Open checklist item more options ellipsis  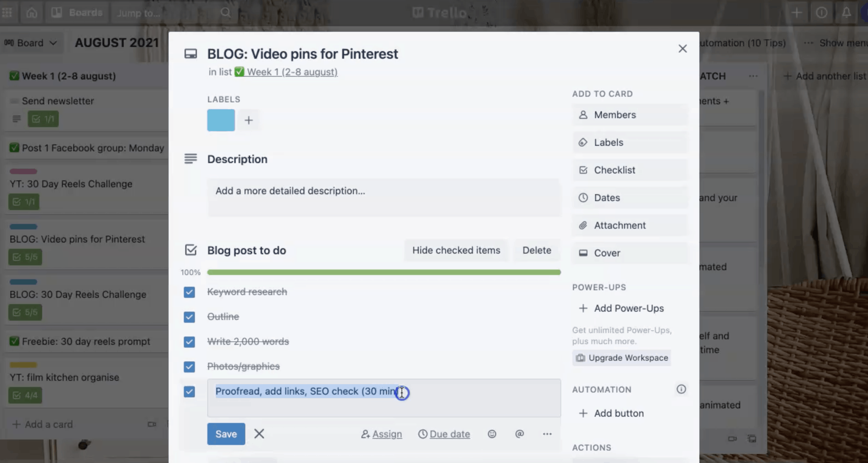click(547, 434)
